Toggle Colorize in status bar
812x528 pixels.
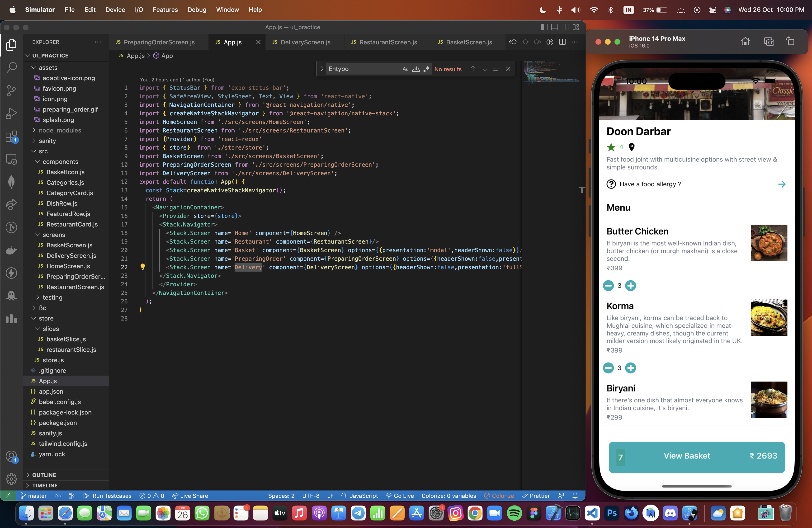coord(499,496)
